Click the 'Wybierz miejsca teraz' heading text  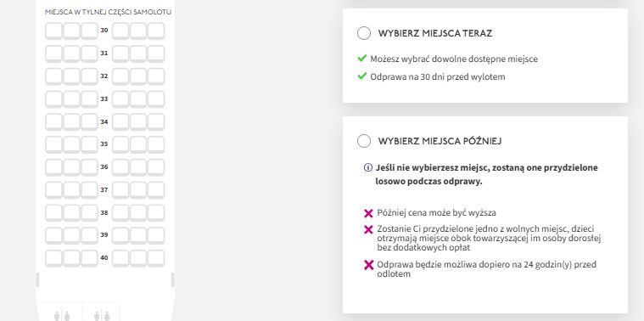pos(435,33)
